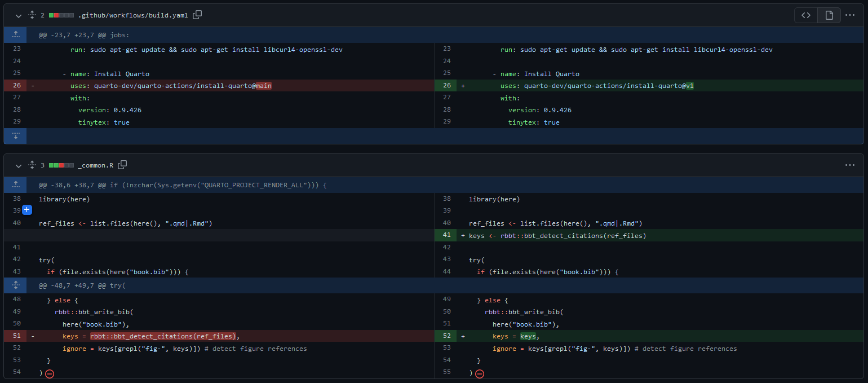Click the build.yaml diffstat colored squares
Image resolution: width=868 pixels, height=383 pixels.
(x=61, y=15)
